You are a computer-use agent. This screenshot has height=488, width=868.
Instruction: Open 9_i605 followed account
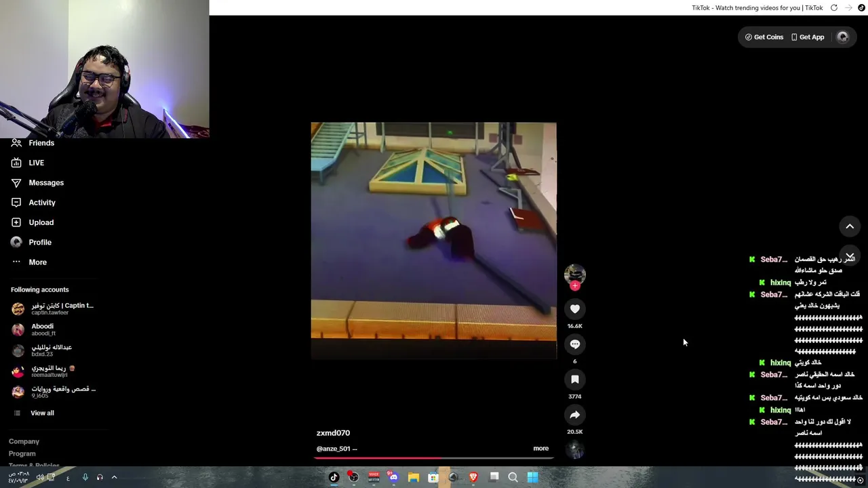click(54, 392)
